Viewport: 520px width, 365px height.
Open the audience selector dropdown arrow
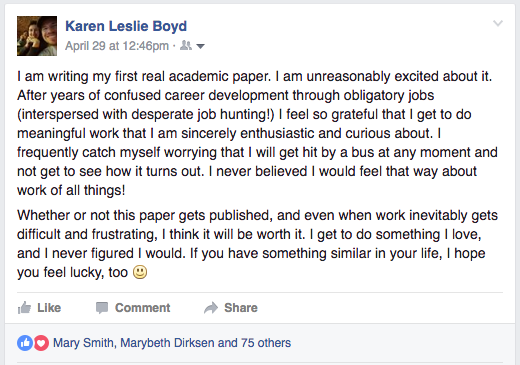click(200, 46)
